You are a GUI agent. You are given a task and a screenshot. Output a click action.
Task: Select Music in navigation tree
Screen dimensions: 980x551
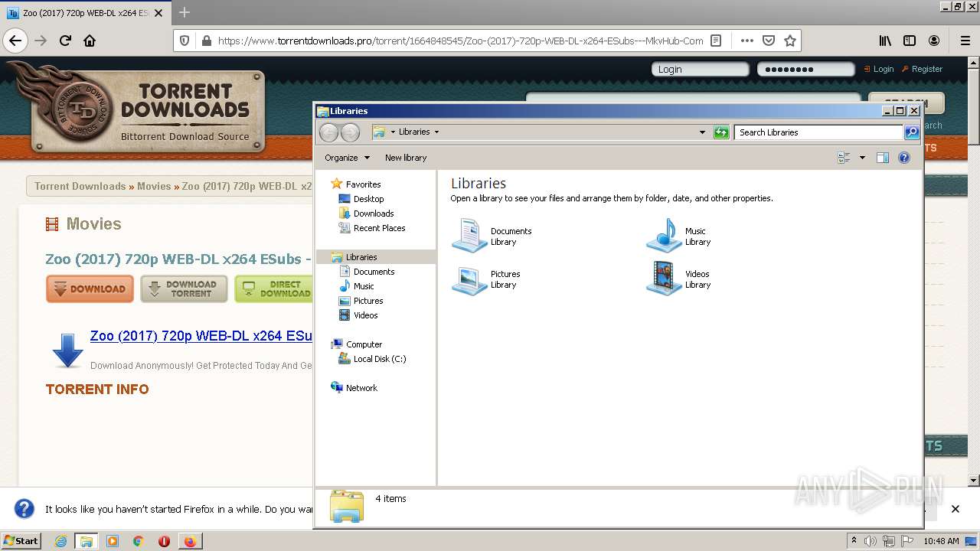[364, 286]
